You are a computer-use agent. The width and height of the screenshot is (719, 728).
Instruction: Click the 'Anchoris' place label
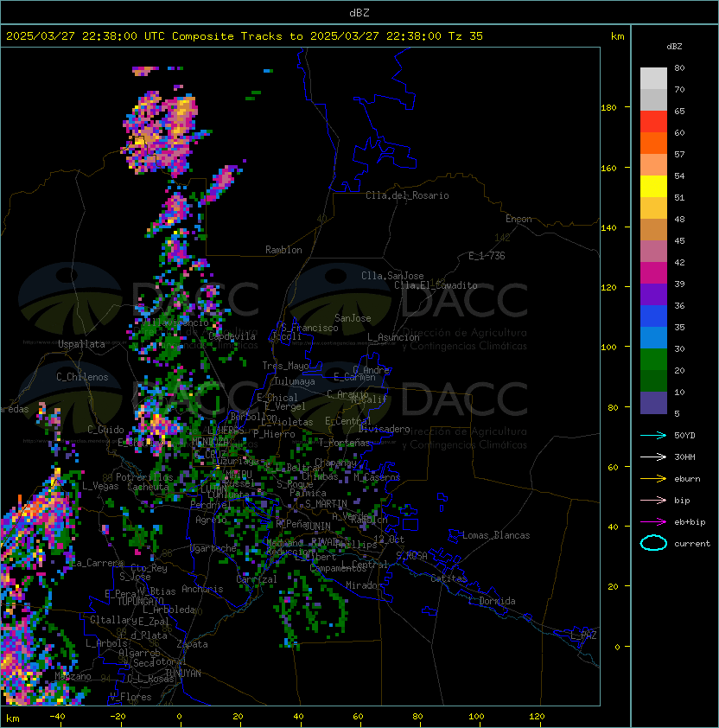point(202,589)
